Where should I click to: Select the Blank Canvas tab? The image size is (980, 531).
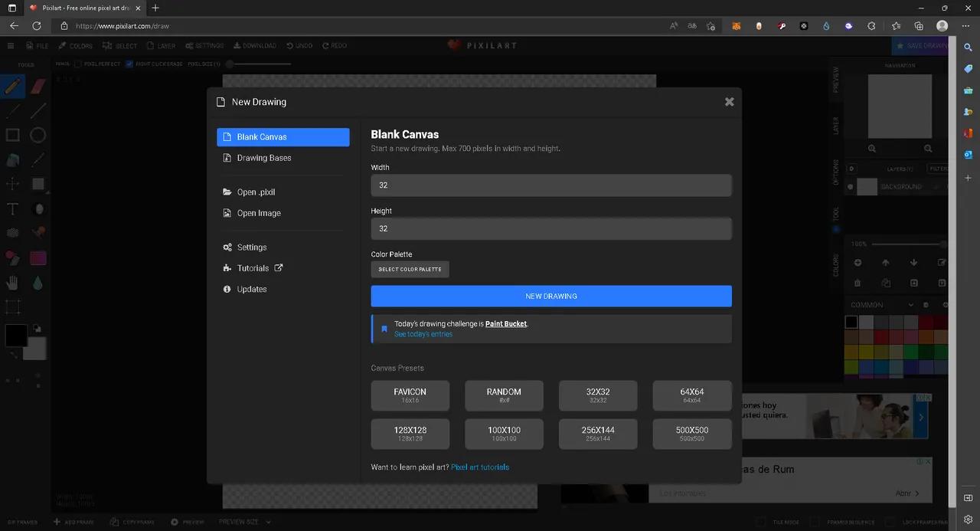[x=283, y=137]
